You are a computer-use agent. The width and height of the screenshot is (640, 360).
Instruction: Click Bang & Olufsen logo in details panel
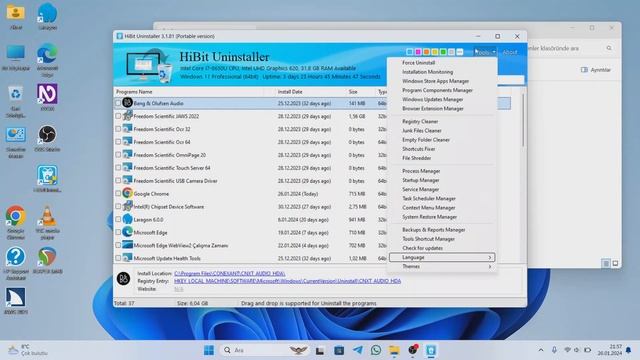click(123, 278)
